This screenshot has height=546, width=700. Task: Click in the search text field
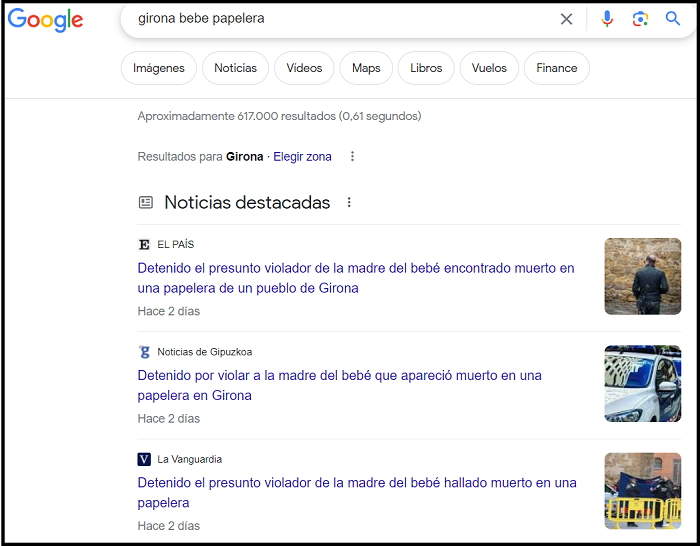tap(340, 19)
